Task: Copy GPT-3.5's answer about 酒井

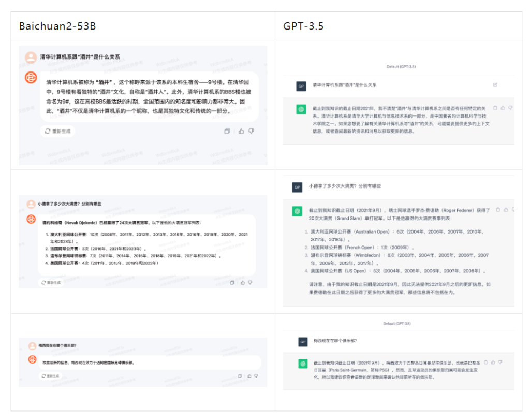Action: point(495,108)
